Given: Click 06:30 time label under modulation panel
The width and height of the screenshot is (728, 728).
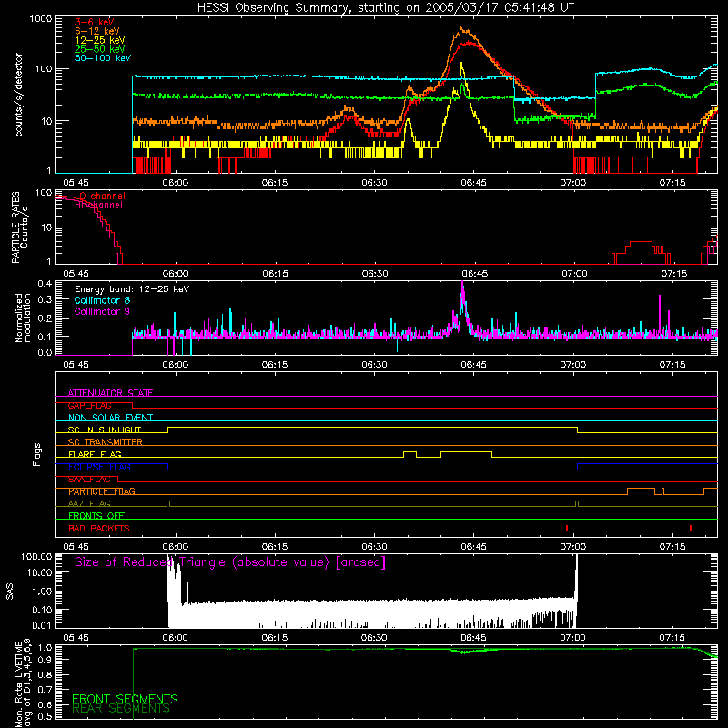Looking at the screenshot, I should 374,365.
